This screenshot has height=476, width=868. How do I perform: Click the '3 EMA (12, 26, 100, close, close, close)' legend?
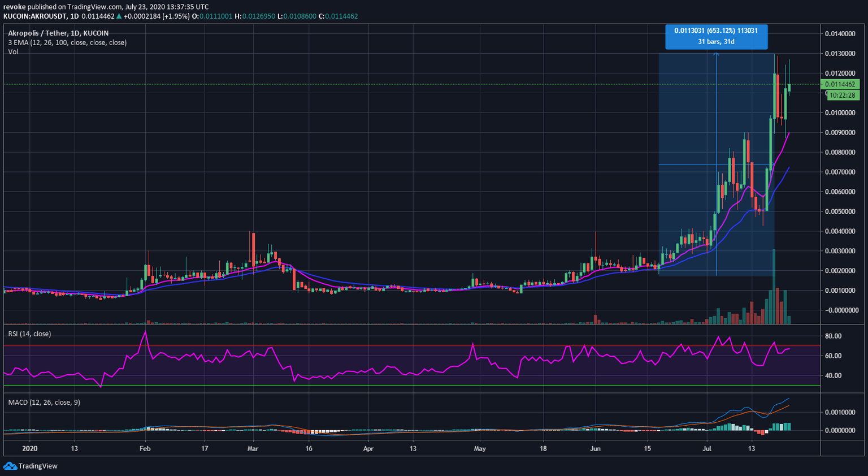point(67,42)
